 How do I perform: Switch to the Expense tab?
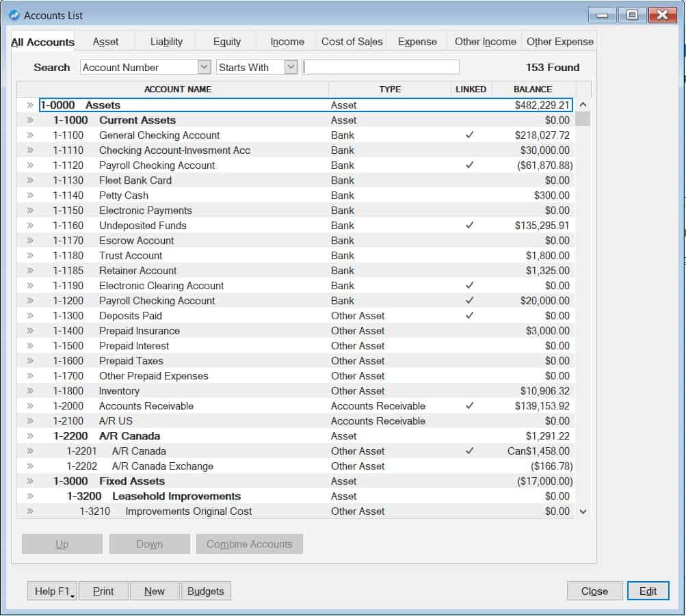click(x=417, y=42)
